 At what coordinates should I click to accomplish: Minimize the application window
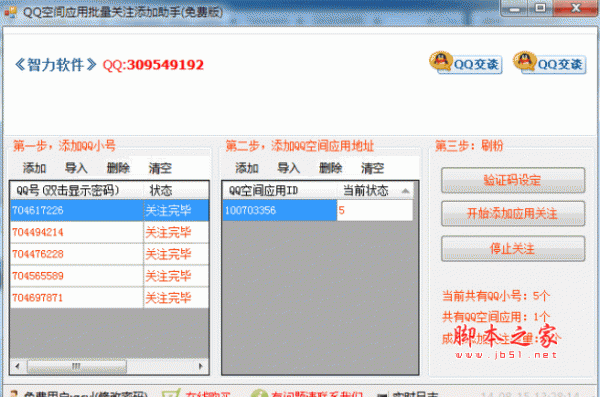pyautogui.click(x=514, y=8)
